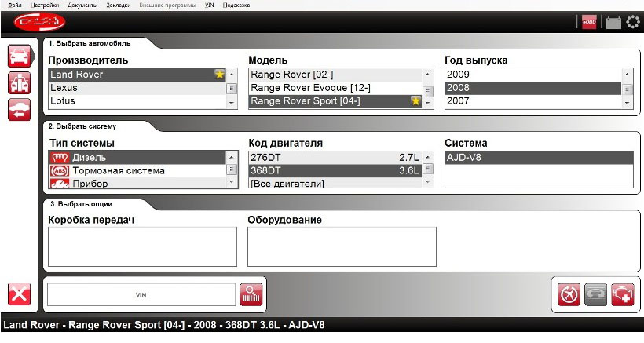Screen dimensions: 644x343
Task: Select engine code 368DT 3.6L
Action: [x=335, y=170]
